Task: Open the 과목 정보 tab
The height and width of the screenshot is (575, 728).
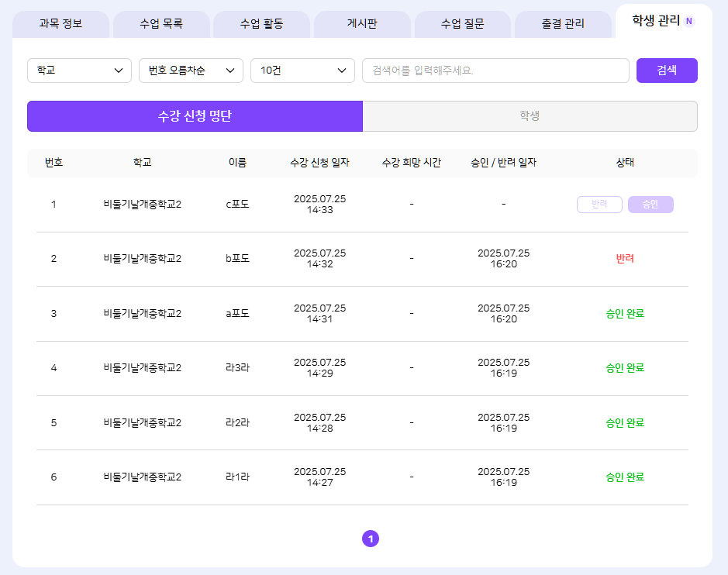Action: [x=60, y=23]
